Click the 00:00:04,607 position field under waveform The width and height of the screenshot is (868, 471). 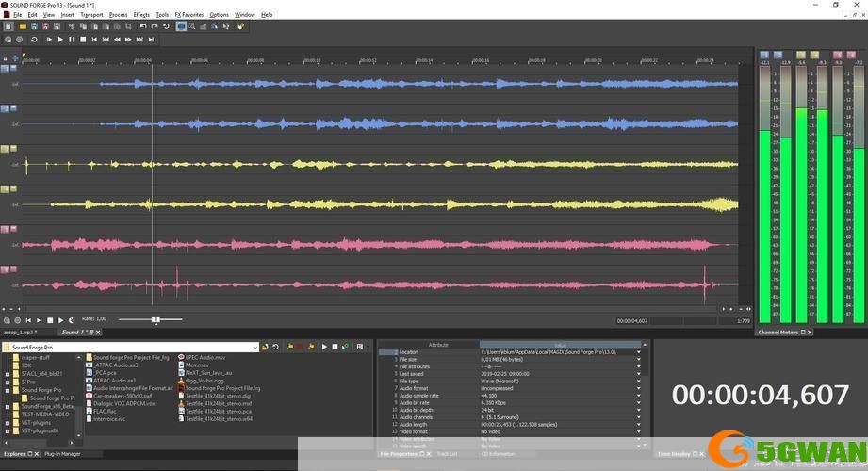[632, 321]
